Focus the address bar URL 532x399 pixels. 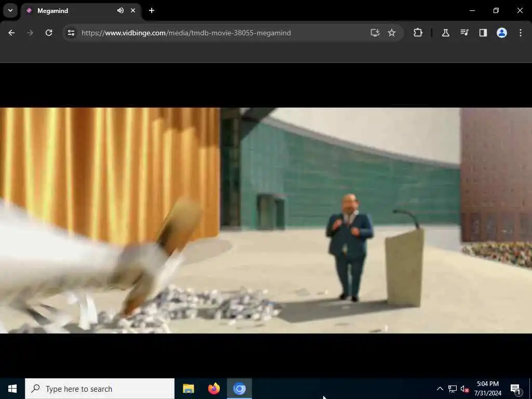tap(186, 33)
